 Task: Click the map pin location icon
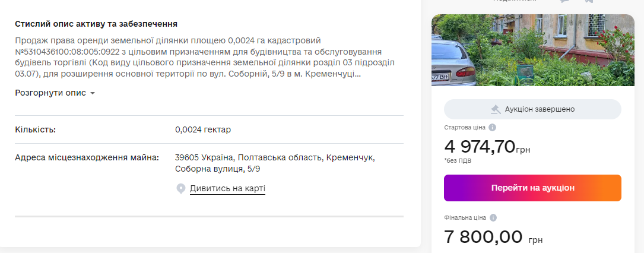pos(181,189)
